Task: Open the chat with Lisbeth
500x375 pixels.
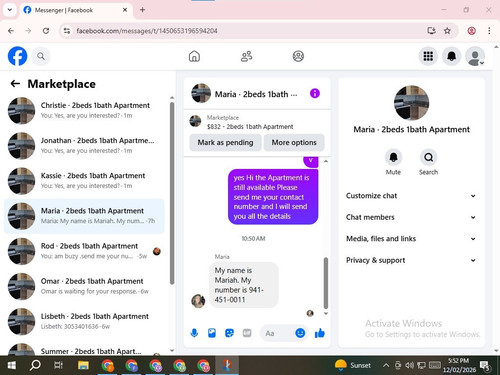Action: [84, 321]
